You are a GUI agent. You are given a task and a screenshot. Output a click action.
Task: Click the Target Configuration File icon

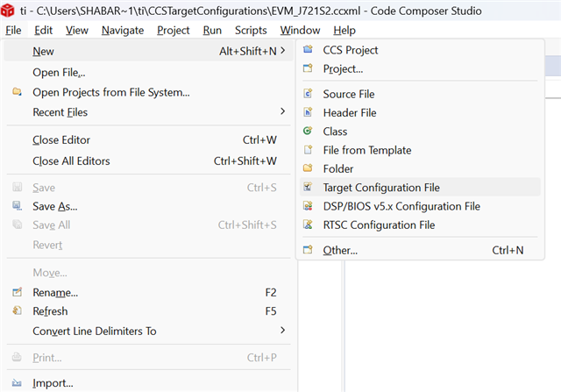[307, 188]
